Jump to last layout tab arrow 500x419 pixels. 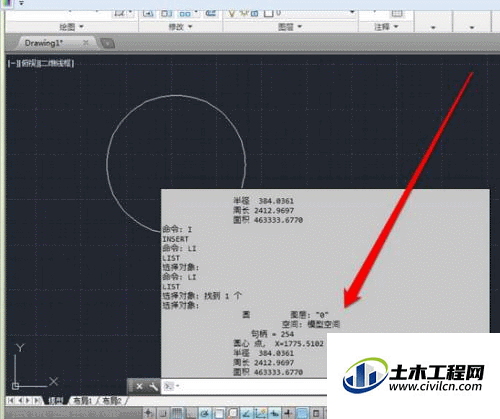coord(37,400)
